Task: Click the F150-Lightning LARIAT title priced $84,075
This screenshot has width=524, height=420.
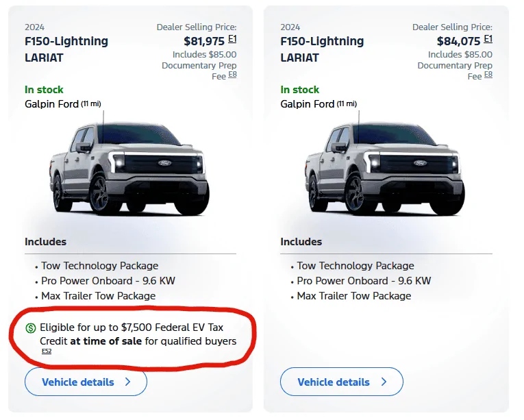Action: tap(322, 49)
